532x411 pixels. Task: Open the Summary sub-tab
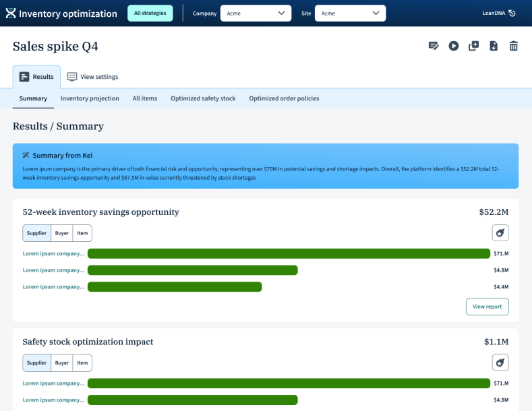pos(33,98)
